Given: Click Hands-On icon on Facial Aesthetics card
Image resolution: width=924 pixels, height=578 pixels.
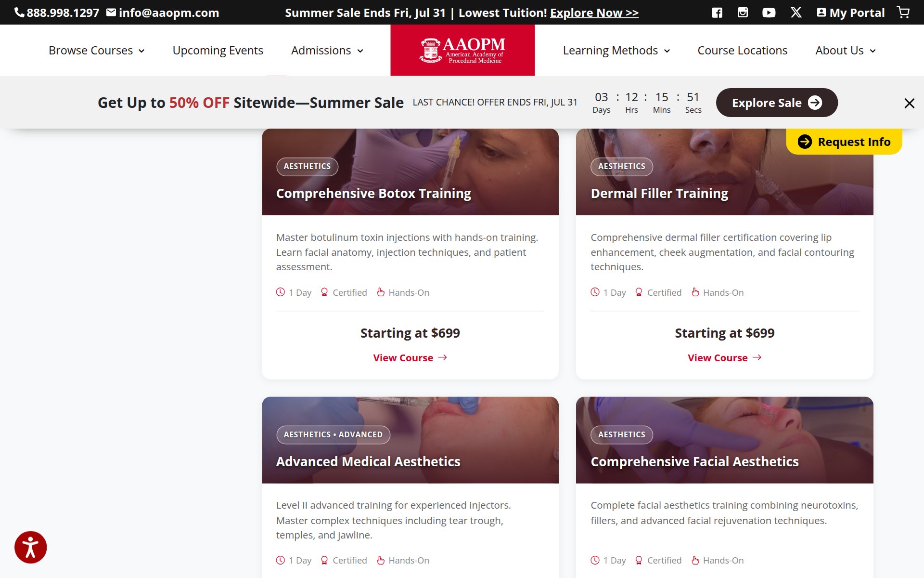Looking at the screenshot, I should [695, 560].
